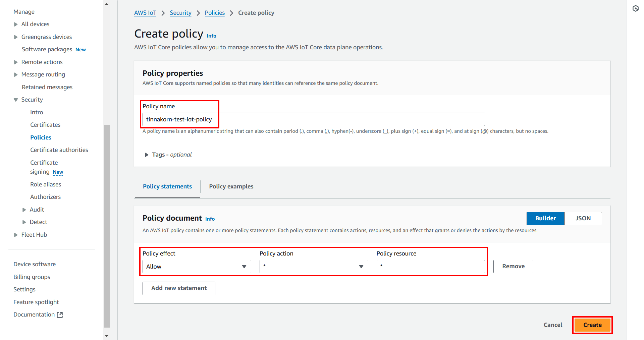Go to Policies breadcrumb link
Viewport: 644px width, 340px height.
click(x=215, y=13)
